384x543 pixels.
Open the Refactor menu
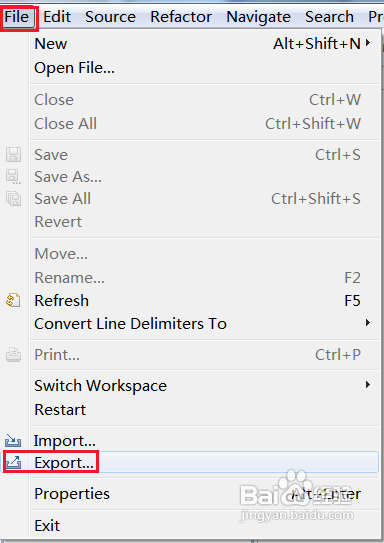pyautogui.click(x=181, y=16)
